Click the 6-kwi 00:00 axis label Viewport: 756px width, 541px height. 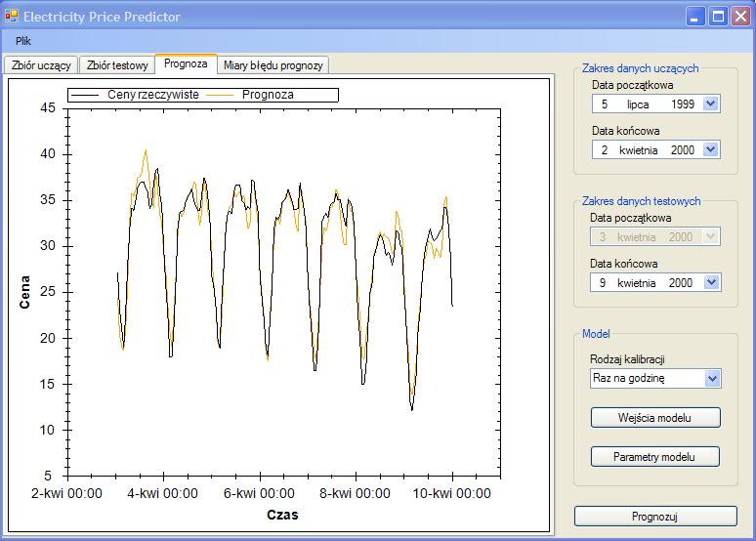[259, 493]
